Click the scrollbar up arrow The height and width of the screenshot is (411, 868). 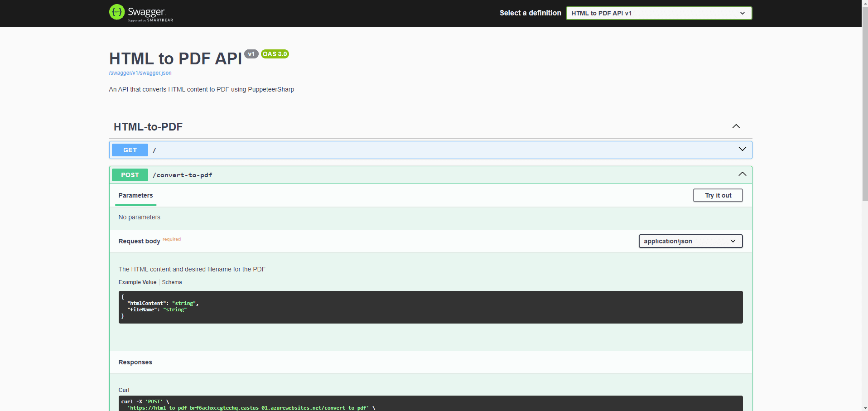pos(864,3)
